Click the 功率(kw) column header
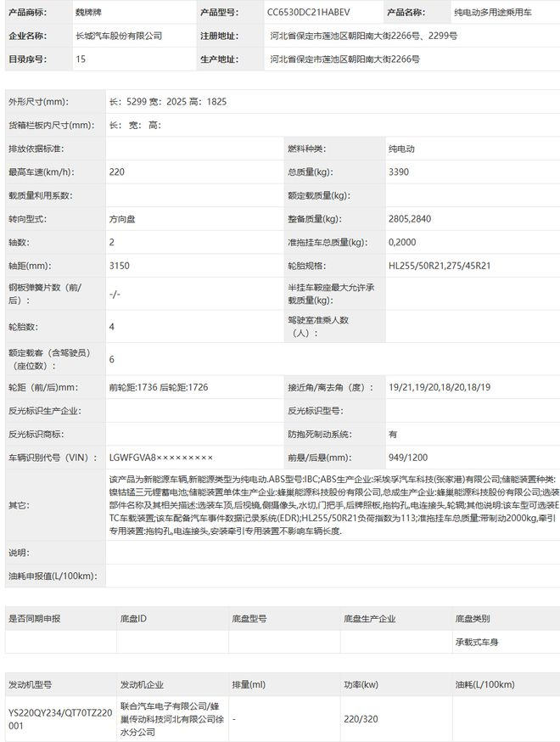Viewport: 560px width, 742px height. click(361, 685)
